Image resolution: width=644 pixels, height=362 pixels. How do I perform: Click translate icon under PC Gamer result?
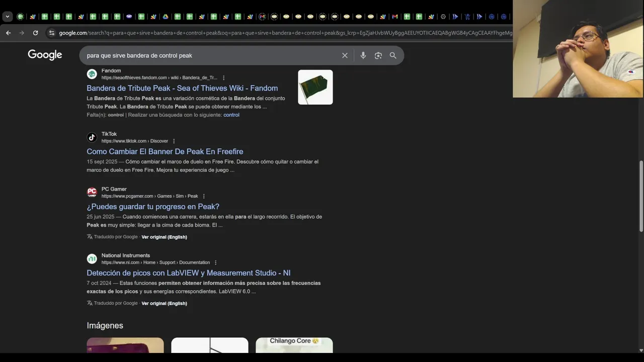[90, 237]
